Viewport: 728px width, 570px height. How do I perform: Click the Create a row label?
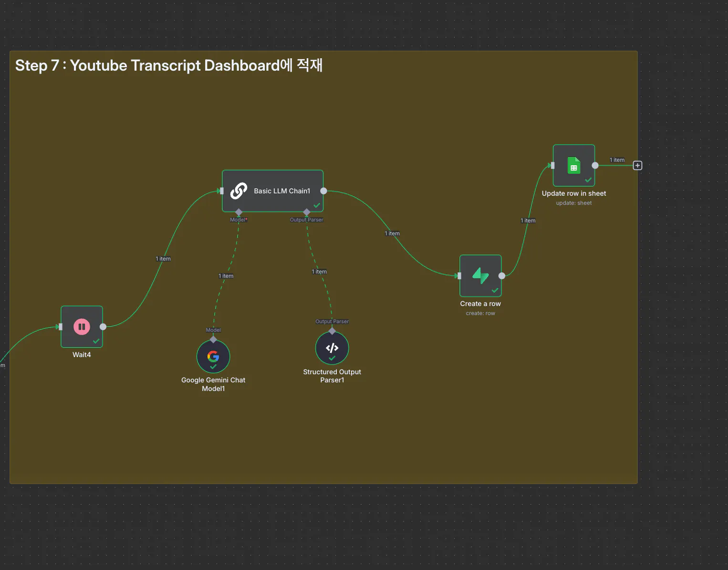tap(480, 304)
